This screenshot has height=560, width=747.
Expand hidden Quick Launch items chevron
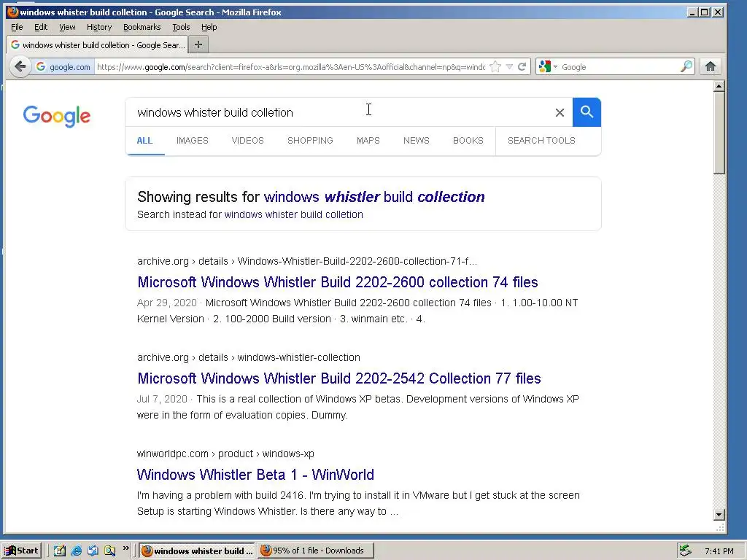(125, 548)
